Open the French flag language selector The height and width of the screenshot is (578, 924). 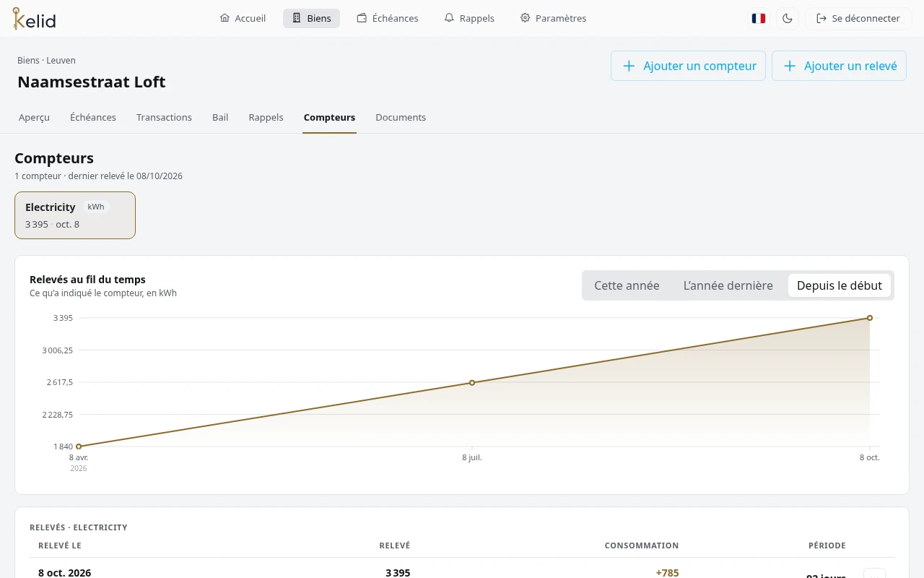coord(758,18)
